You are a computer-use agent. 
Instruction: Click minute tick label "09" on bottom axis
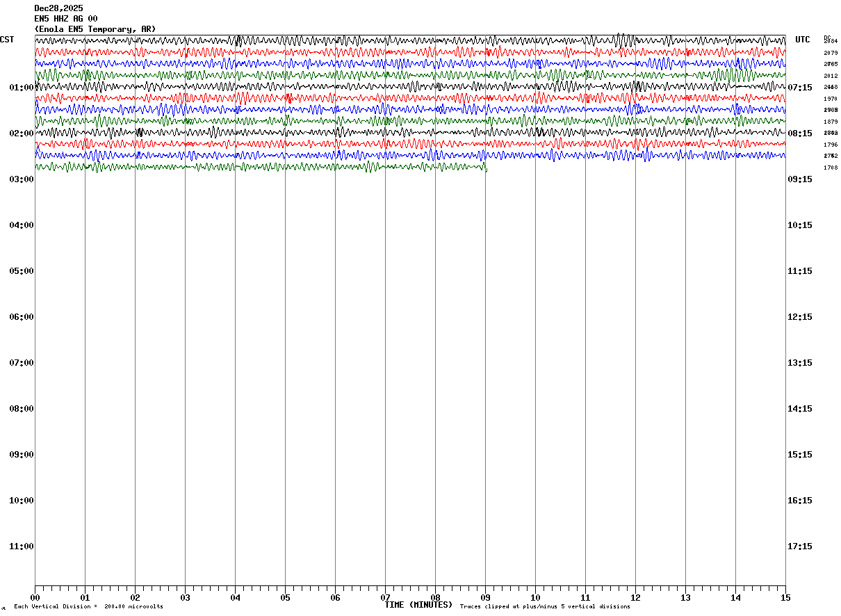pos(485,598)
